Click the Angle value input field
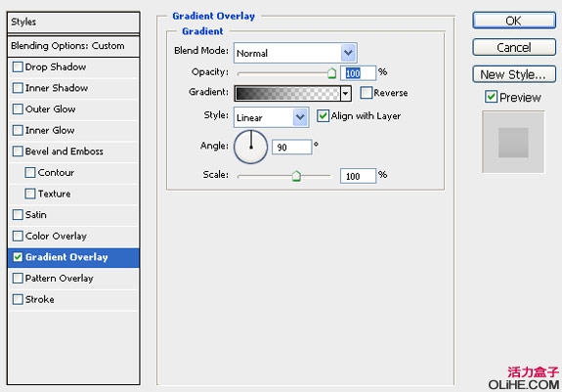 (x=292, y=148)
